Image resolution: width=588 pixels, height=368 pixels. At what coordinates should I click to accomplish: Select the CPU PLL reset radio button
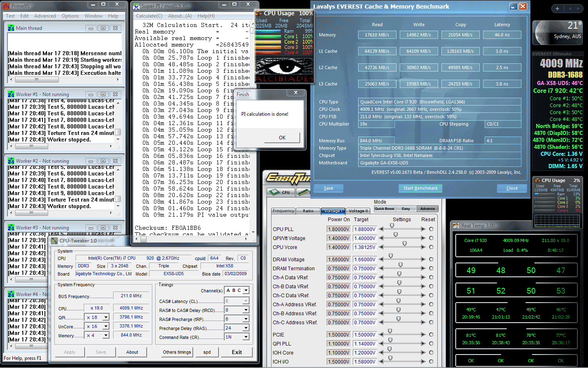pos(431,229)
